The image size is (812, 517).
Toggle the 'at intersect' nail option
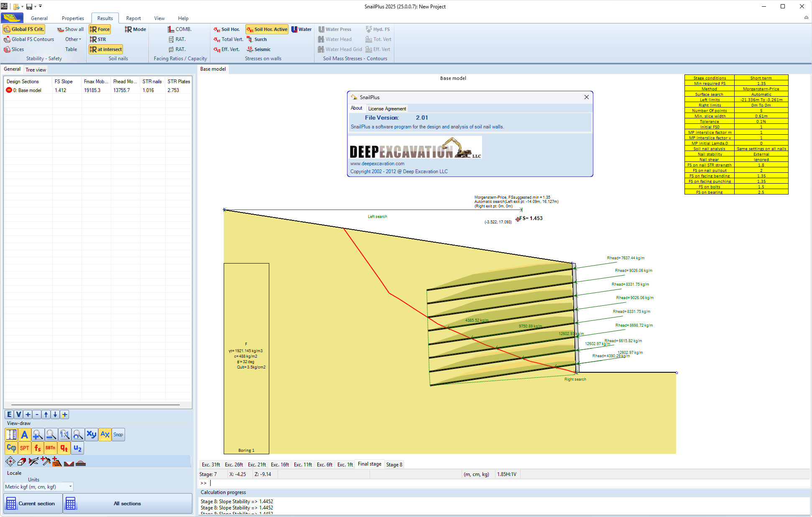click(106, 49)
